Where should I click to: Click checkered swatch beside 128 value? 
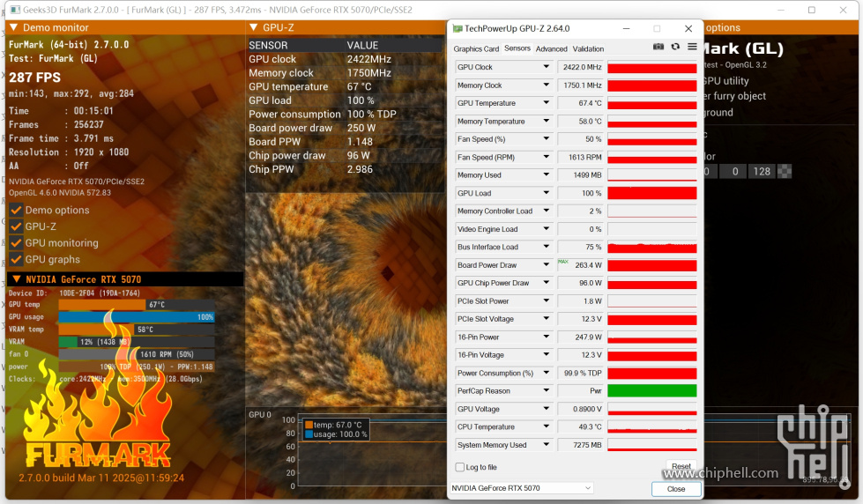[785, 172]
